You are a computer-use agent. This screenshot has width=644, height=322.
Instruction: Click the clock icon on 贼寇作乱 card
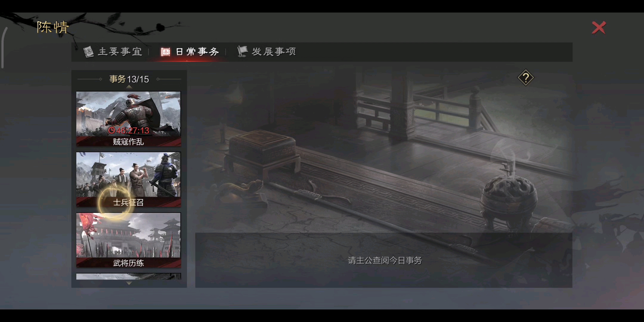[112, 130]
